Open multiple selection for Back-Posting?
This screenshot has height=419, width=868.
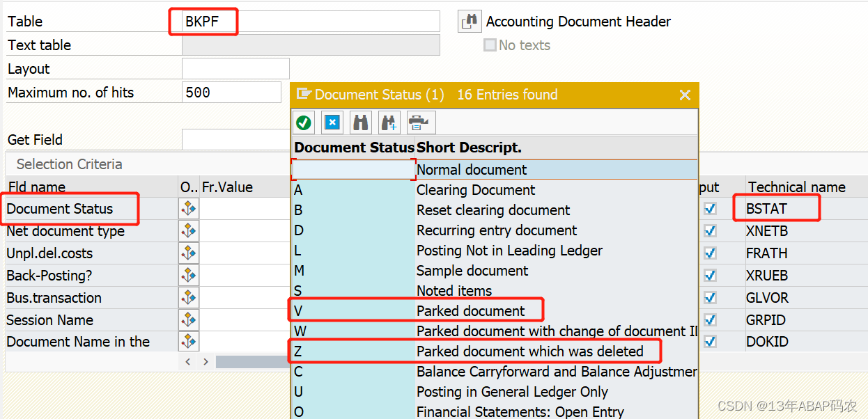188,275
